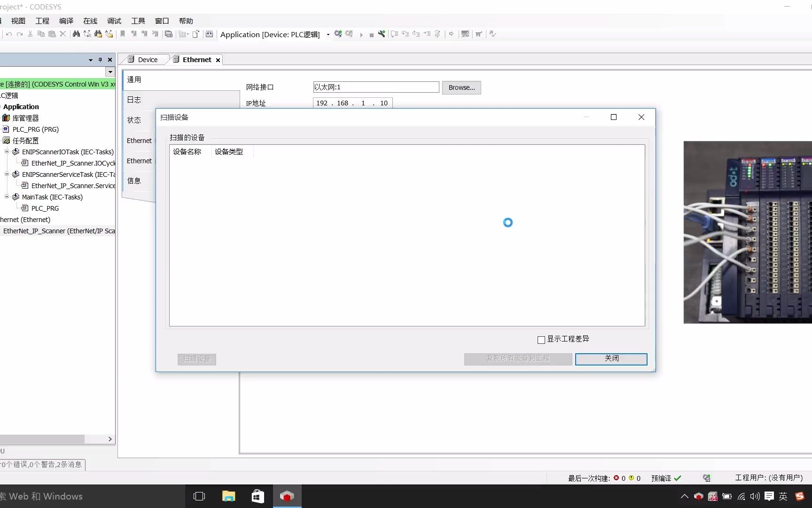Stop the application via Stop icon
The height and width of the screenshot is (508, 812).
(x=372, y=34)
